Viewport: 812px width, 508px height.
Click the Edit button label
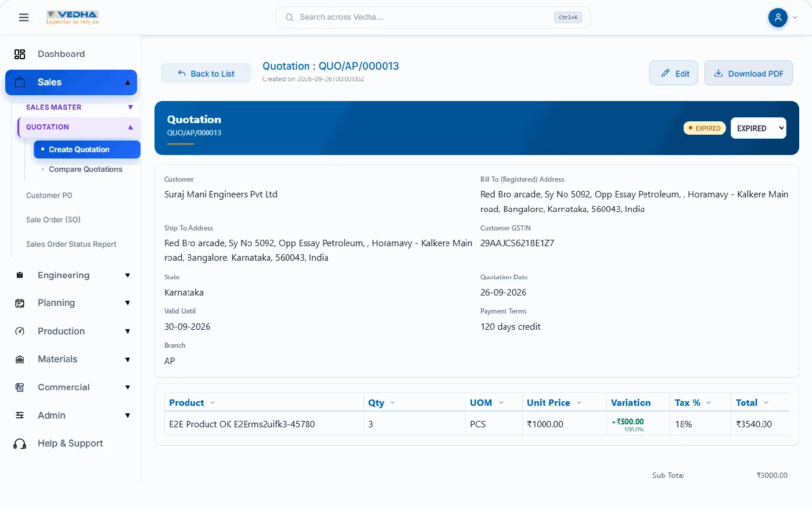point(682,74)
